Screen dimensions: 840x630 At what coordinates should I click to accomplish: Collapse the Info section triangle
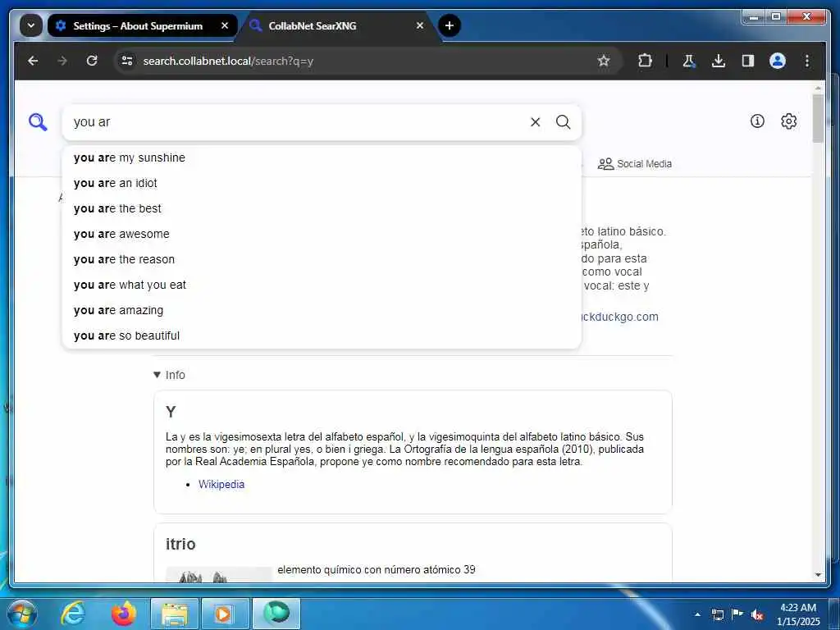157,375
